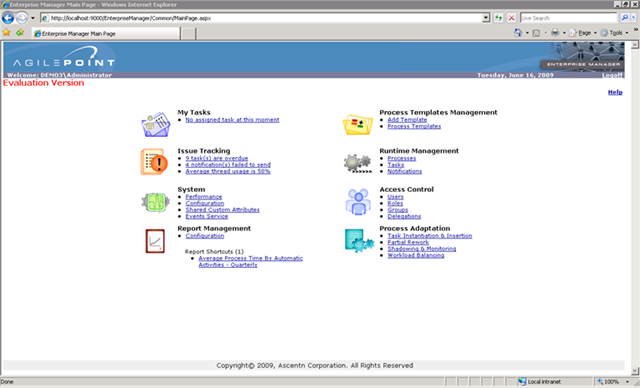The image size is (640, 388).
Task: Click the Process Templates Management folder icon
Action: coord(358,124)
